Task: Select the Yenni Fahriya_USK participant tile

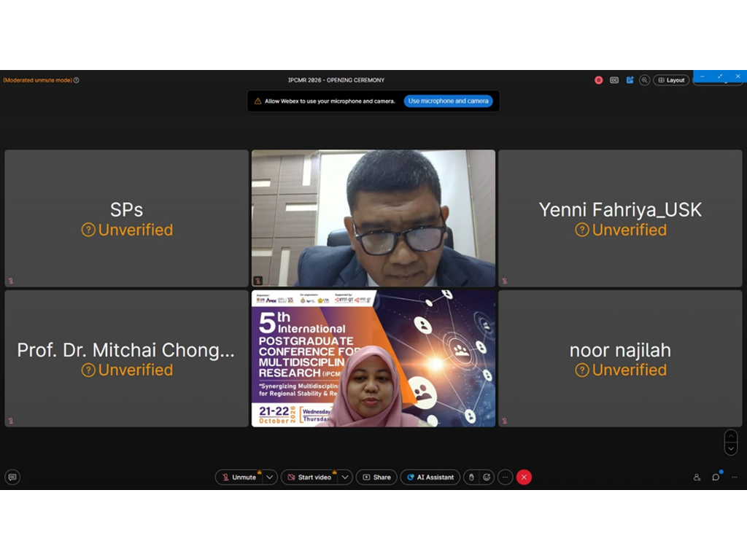Action: pos(620,219)
